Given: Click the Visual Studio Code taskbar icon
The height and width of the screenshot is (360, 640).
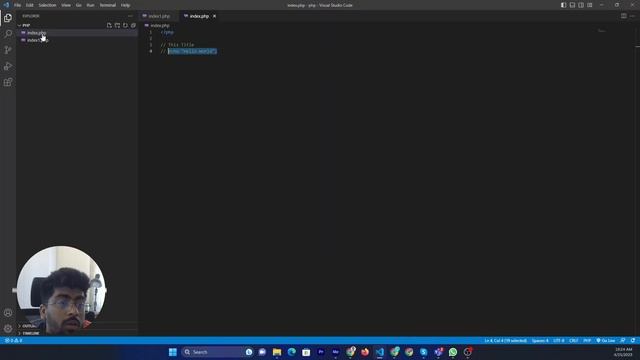Looking at the screenshot, I should point(380,352).
